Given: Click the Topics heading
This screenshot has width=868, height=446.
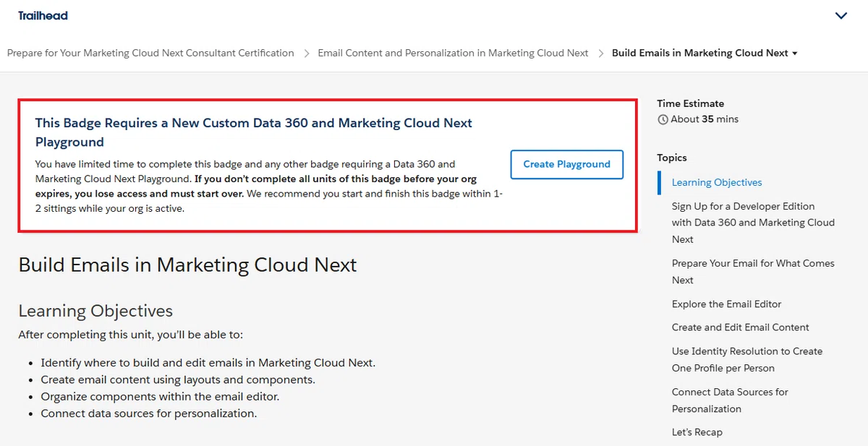Looking at the screenshot, I should 672,158.
